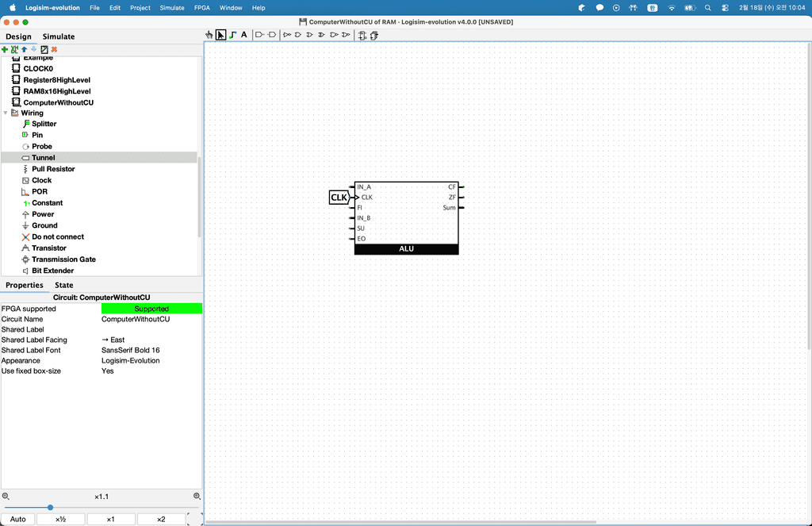812x526 pixels.
Task: Switch to the Simulate tab
Action: point(59,36)
